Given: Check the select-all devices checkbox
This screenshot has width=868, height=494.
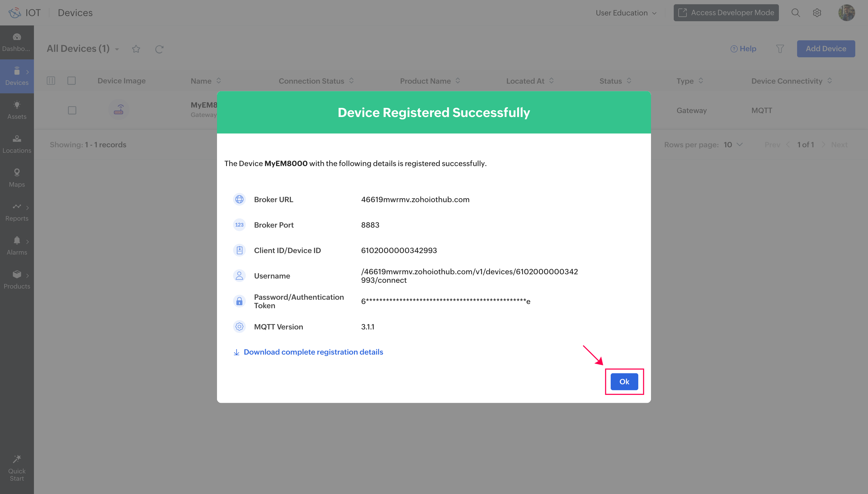Looking at the screenshot, I should tap(72, 81).
